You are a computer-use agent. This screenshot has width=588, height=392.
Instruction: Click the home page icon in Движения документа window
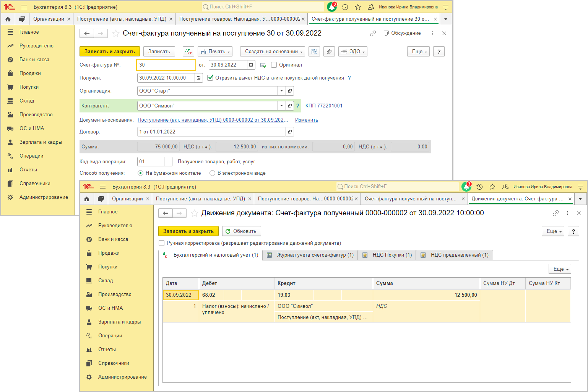pos(87,199)
